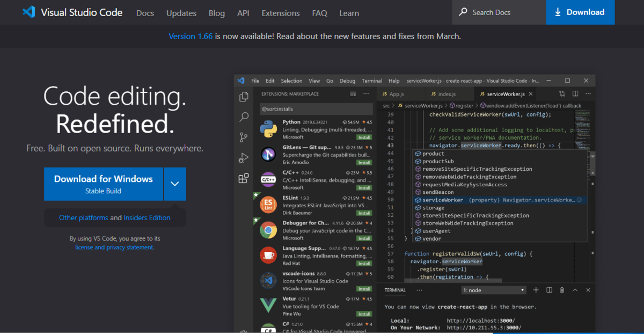Image resolution: width=644 pixels, height=334 pixels.
Task: Open the Explorer icon in the activity bar
Action: point(244,97)
